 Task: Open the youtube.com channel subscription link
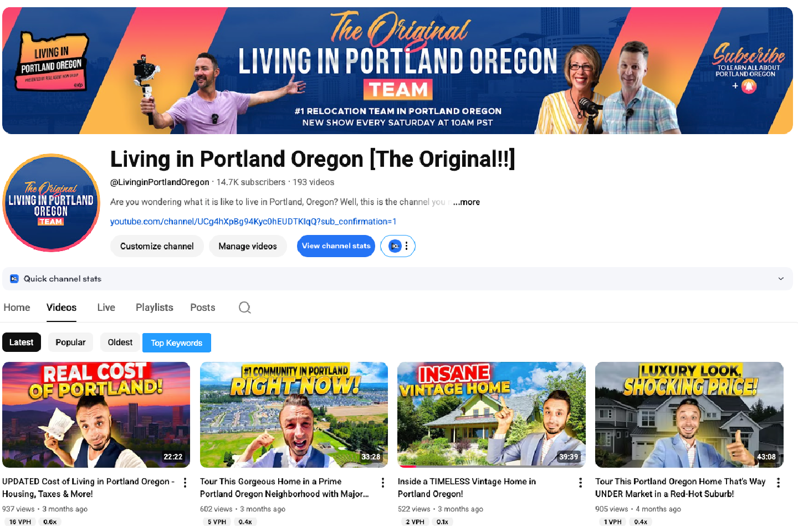(253, 222)
